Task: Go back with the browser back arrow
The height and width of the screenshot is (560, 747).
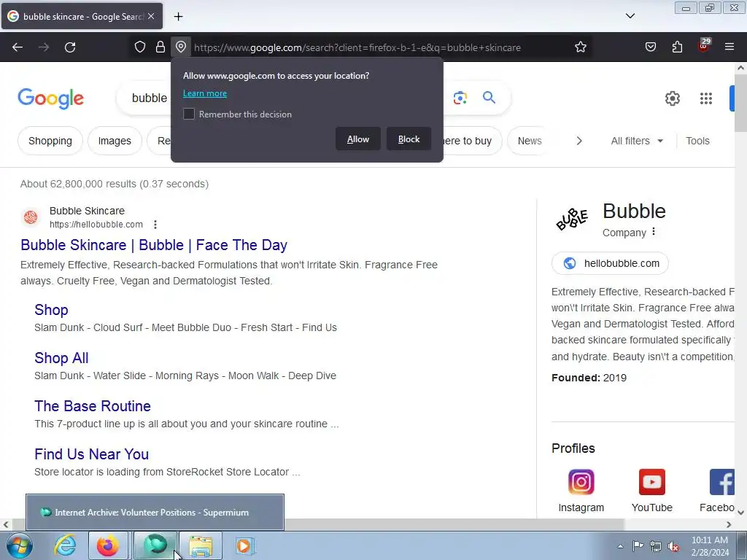Action: [18, 47]
